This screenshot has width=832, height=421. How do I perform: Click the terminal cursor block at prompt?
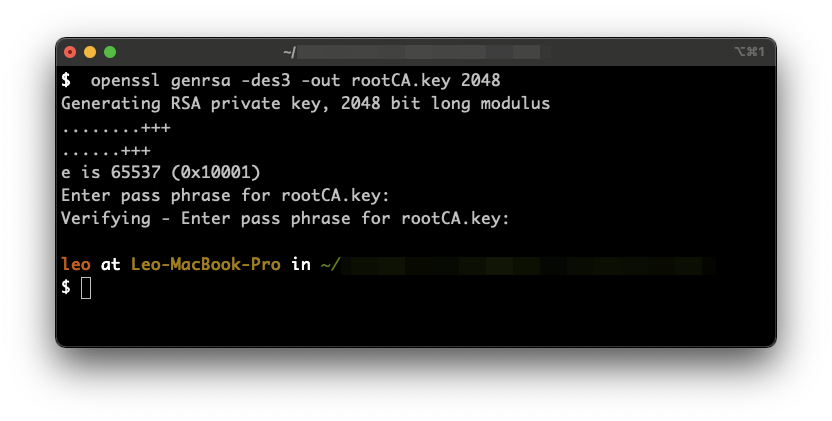pyautogui.click(x=86, y=288)
